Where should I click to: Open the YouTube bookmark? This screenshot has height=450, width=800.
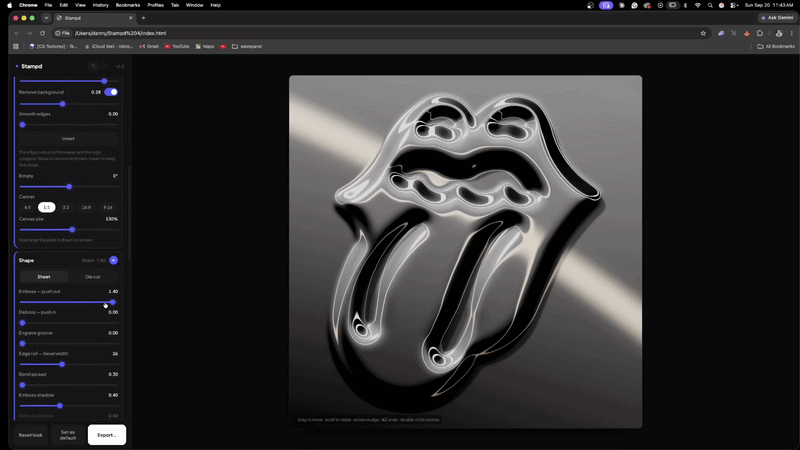(x=177, y=46)
